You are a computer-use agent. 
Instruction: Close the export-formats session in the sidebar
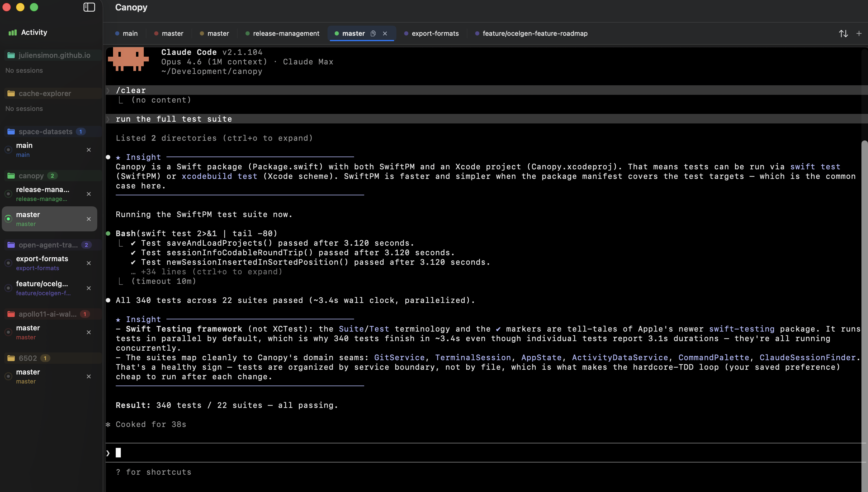coord(89,263)
